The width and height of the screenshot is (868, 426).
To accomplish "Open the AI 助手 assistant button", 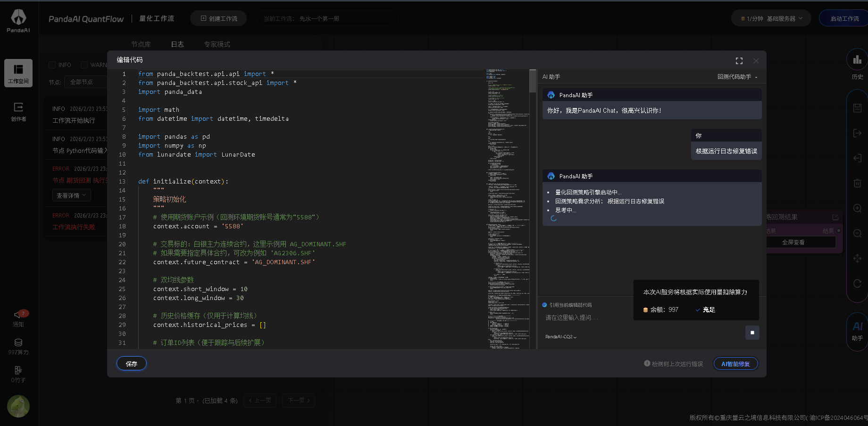I will pos(857,331).
